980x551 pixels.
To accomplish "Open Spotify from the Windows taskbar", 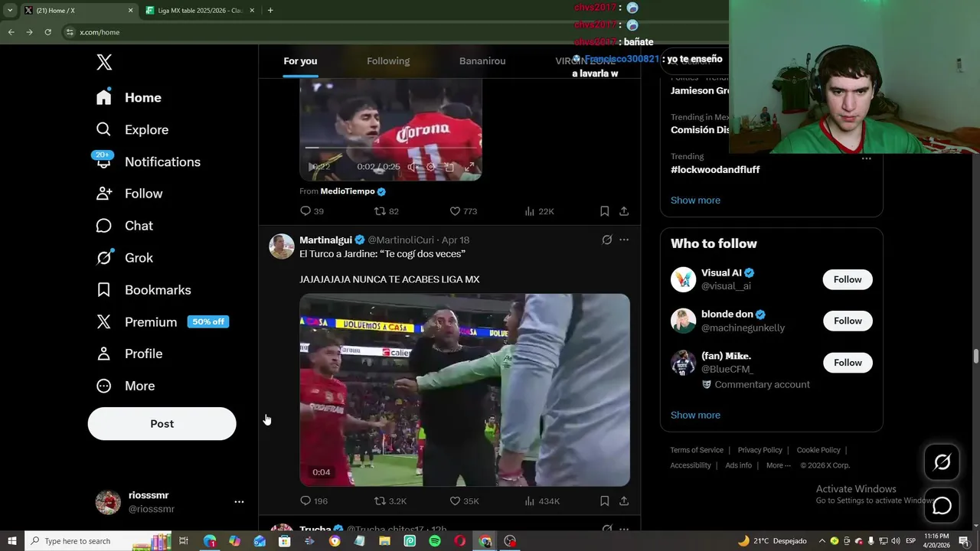I will [435, 541].
